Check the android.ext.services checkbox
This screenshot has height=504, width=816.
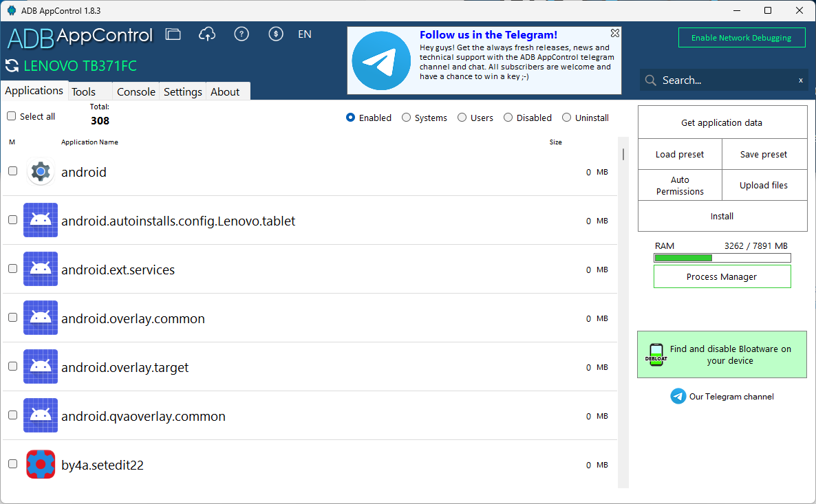pos(13,269)
